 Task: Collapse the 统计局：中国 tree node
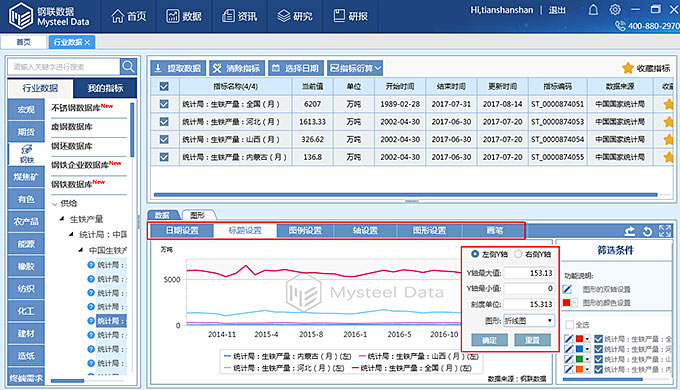pyautogui.click(x=71, y=235)
